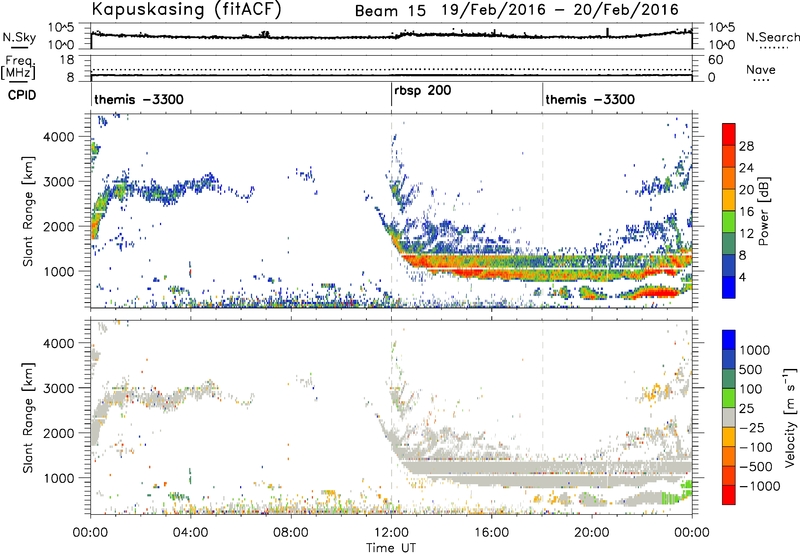
Task: Click the "1000" slant range tick in velocity panel
Action: tap(61, 478)
